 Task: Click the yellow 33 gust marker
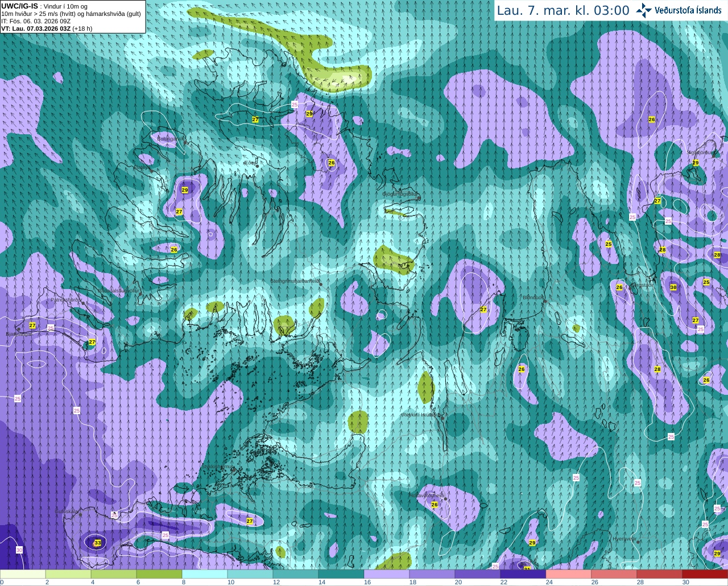tap(98, 543)
